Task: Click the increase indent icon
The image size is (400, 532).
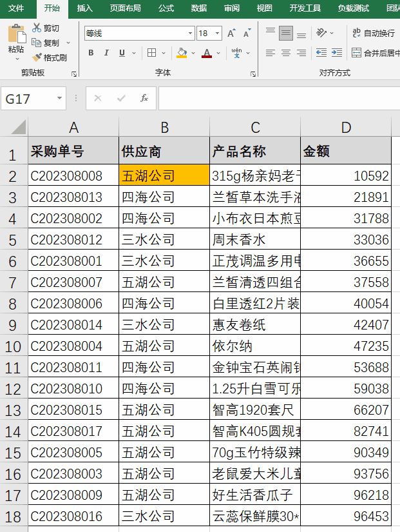Action: (x=337, y=53)
